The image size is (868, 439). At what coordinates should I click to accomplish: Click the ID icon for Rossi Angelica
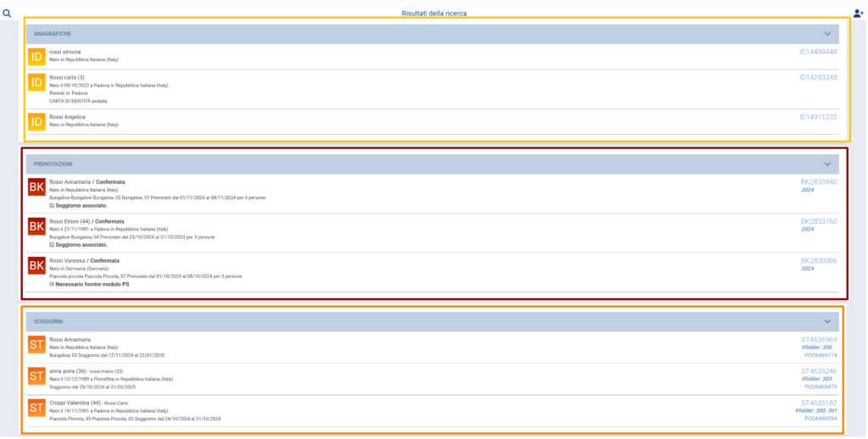pyautogui.click(x=36, y=121)
